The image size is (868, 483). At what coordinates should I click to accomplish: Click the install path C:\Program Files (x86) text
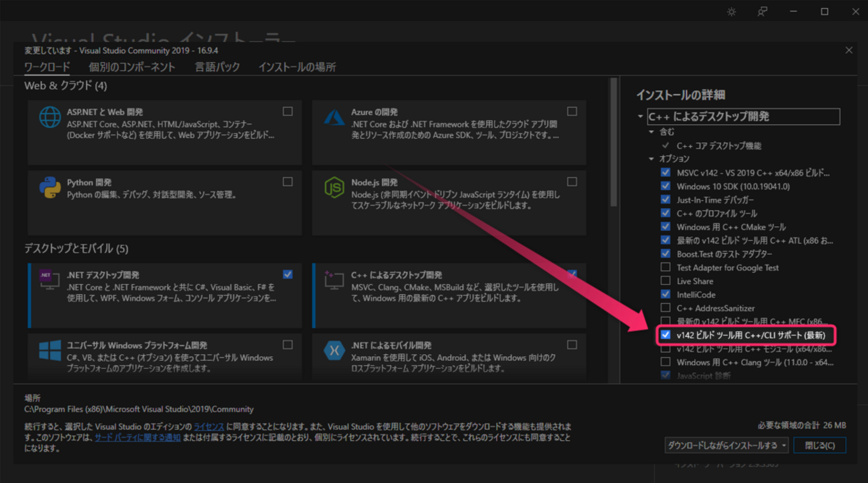tap(139, 409)
